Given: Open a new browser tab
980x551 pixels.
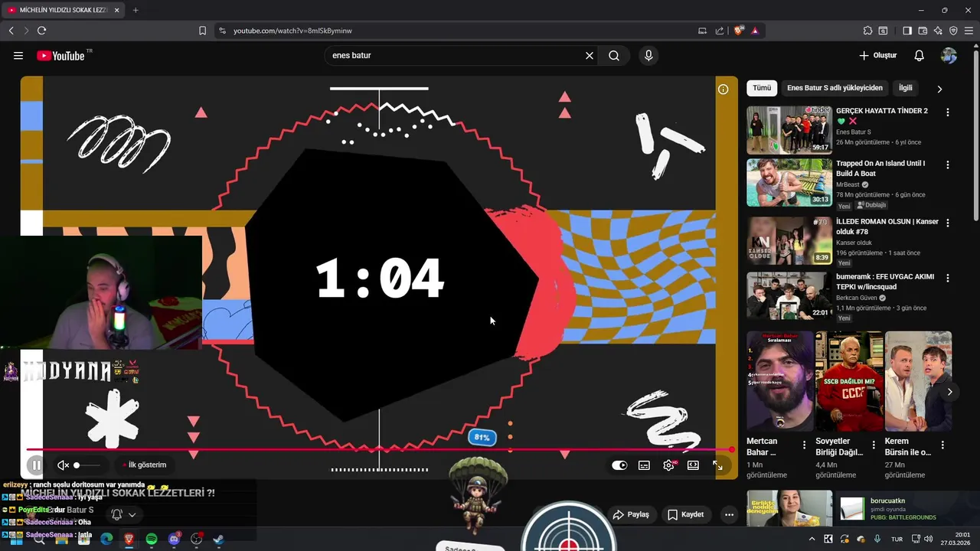Looking at the screenshot, I should (x=136, y=10).
